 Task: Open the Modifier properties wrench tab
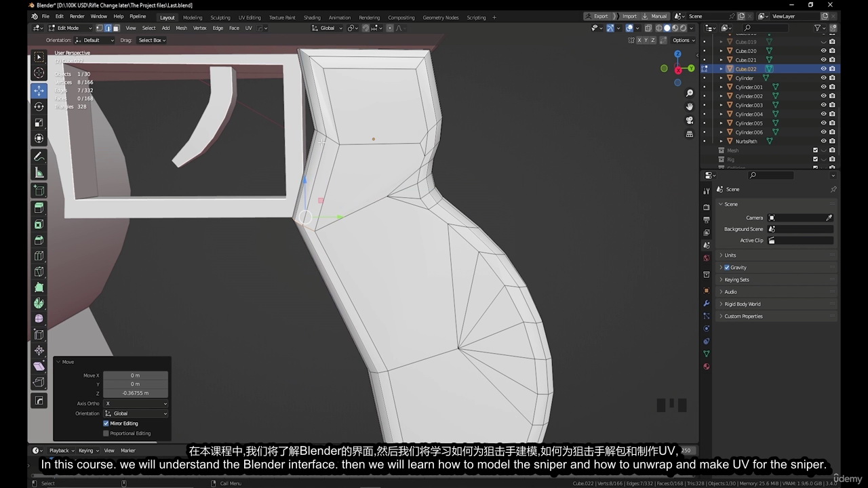[x=707, y=303]
